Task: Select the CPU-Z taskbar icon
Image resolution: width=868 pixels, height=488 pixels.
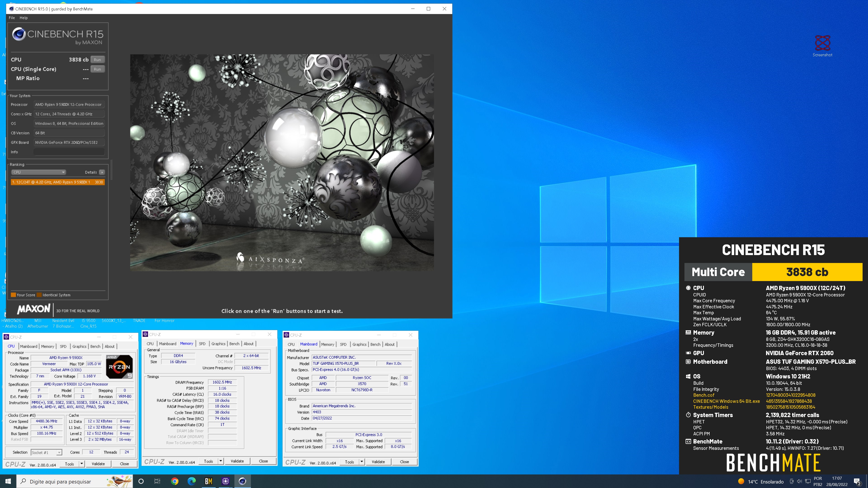Action: [x=225, y=481]
